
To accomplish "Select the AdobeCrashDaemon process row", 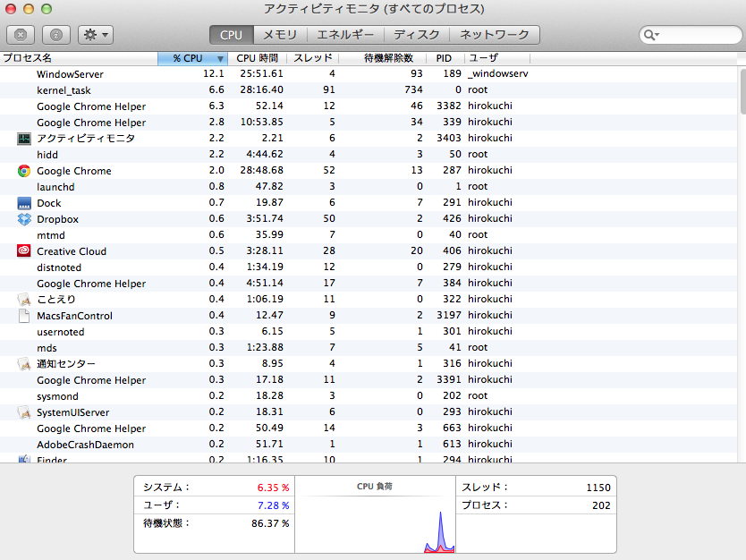I will pyautogui.click(x=369, y=445).
